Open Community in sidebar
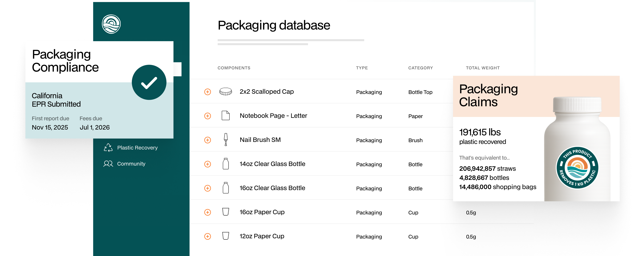Viewport: 644px width, 256px height. (x=125, y=163)
